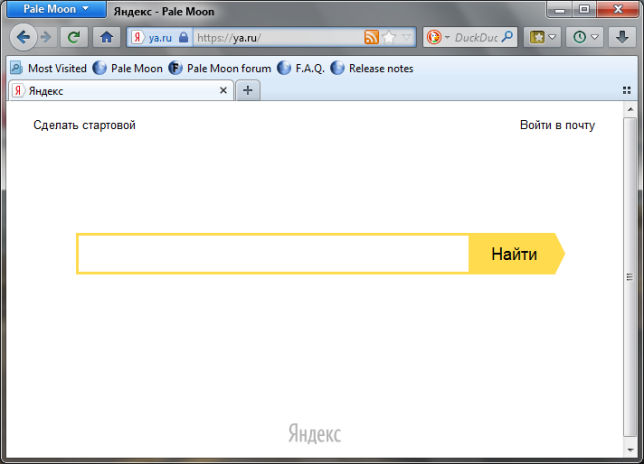The height and width of the screenshot is (464, 644).
Task: Open the home page
Action: 106,37
